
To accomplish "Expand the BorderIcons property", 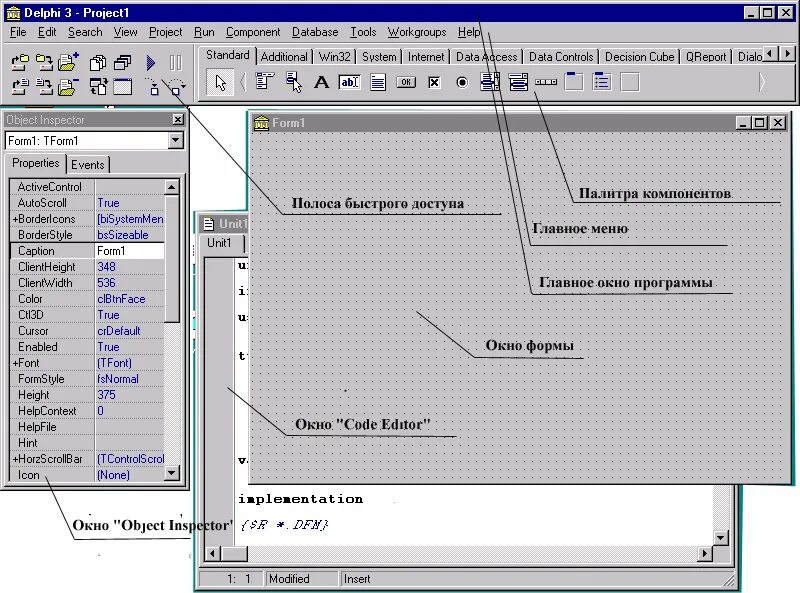I will point(15,219).
